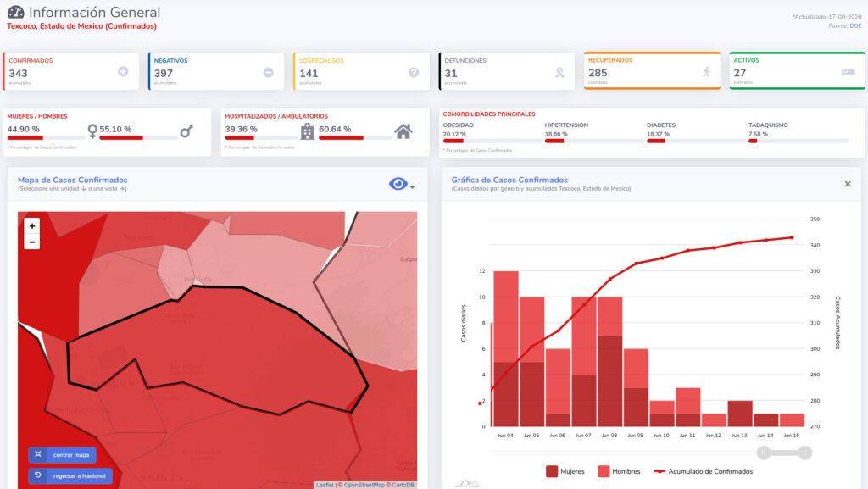Click the plus icon on Confirmados card
The width and height of the screenshot is (868, 489).
(x=123, y=72)
